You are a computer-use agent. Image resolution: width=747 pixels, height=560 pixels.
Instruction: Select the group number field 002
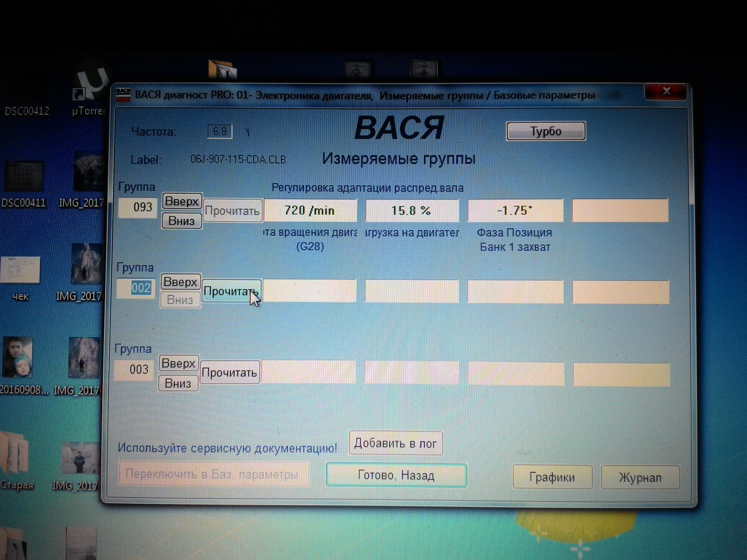[136, 288]
